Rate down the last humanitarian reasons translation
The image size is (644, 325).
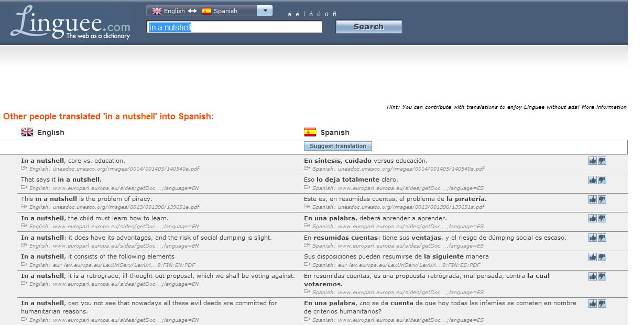coord(602,303)
